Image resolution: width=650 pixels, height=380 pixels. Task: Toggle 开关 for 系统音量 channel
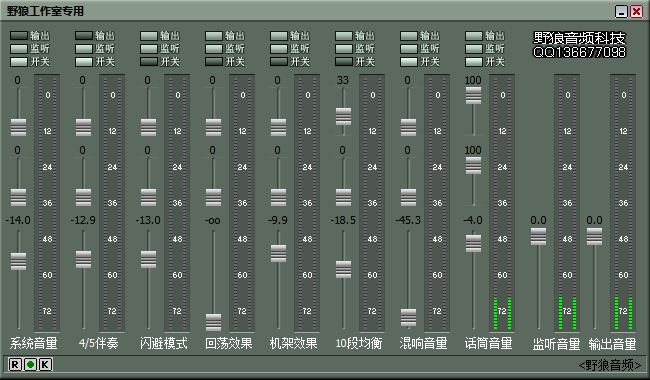[19, 62]
